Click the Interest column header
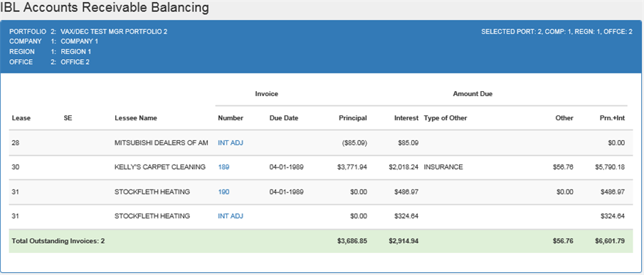 click(x=406, y=118)
